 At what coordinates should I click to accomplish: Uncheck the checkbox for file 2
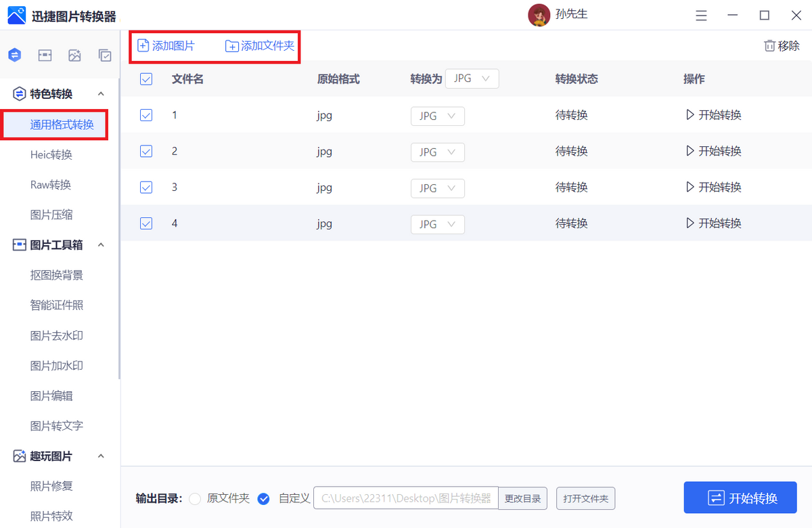pyautogui.click(x=146, y=151)
